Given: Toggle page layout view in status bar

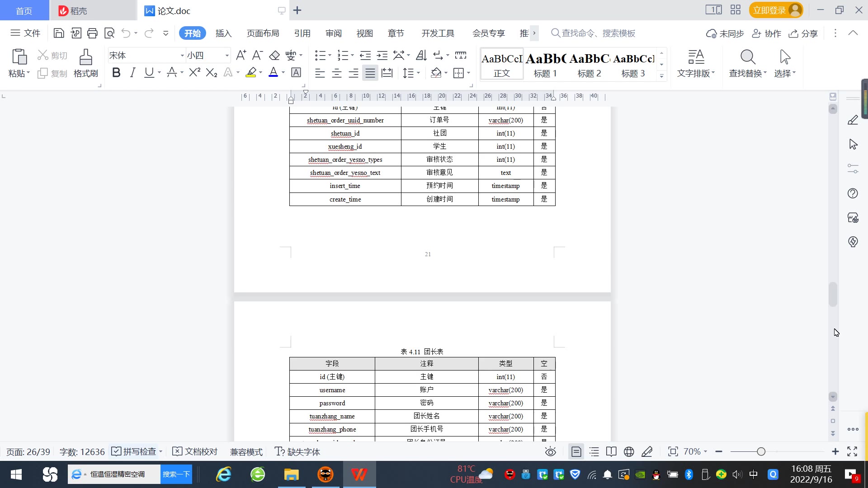Looking at the screenshot, I should (576, 451).
